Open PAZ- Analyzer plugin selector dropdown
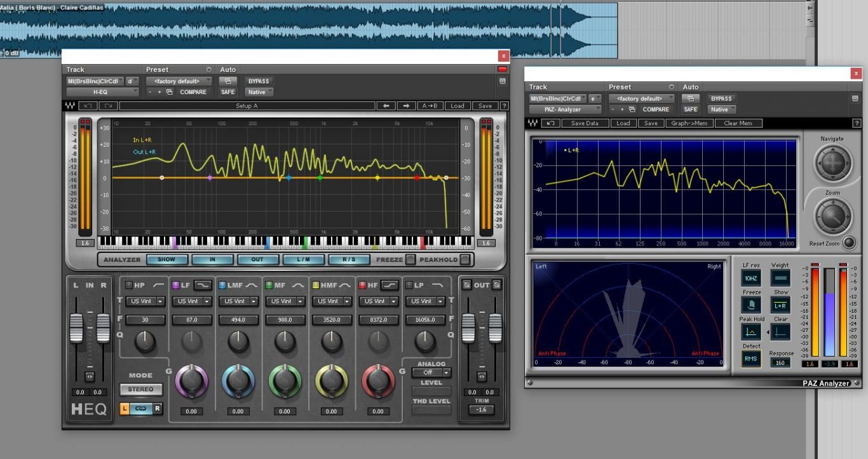 565,109
